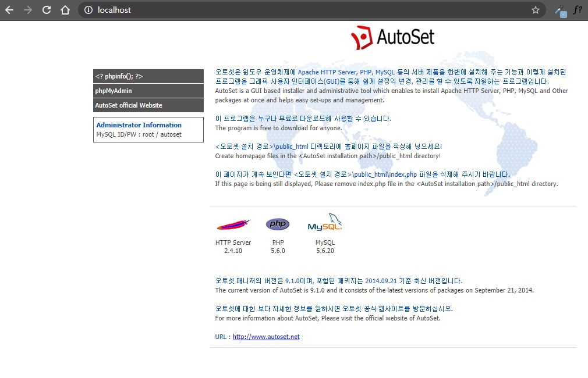Open the f? extension icon
Image resolution: width=588 pixels, height=378 pixels.
tap(578, 10)
